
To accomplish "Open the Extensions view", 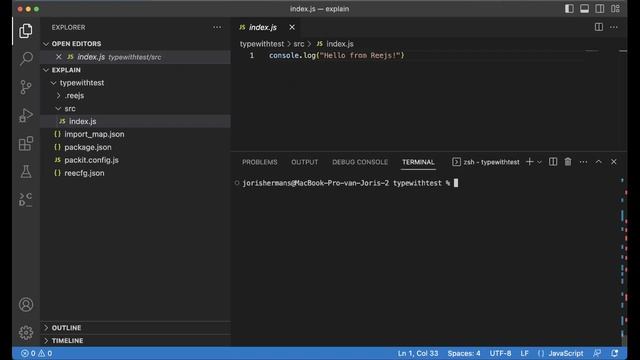I will click(x=26, y=144).
